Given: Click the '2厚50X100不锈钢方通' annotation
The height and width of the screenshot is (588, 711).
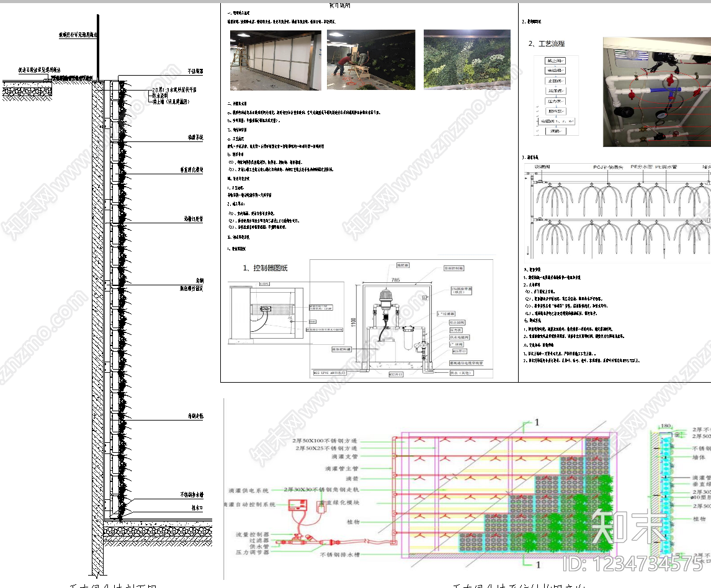Looking at the screenshot, I should [x=324, y=440].
